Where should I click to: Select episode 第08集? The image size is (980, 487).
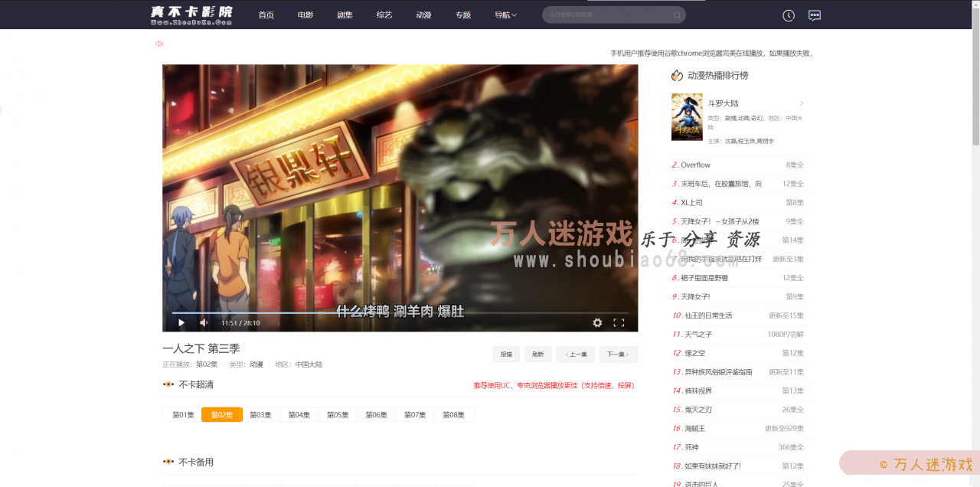click(454, 415)
